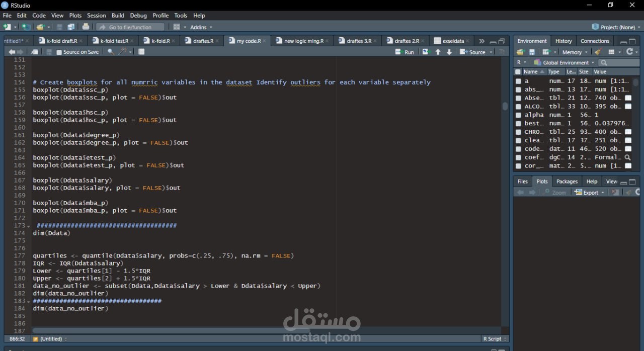Open the Profile menu

coord(160,16)
